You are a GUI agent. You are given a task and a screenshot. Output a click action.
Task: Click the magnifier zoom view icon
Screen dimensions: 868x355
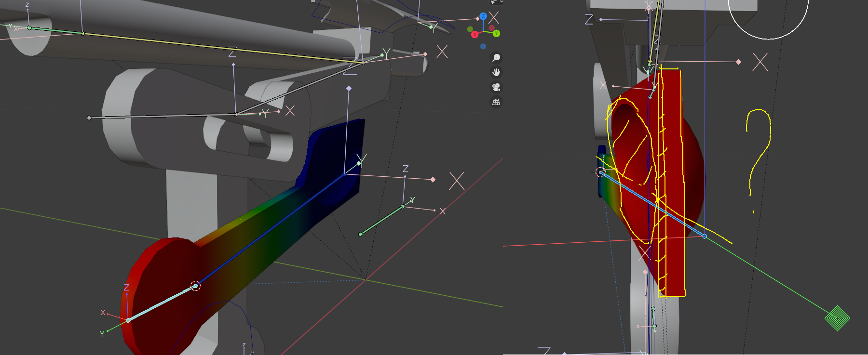coord(496,58)
